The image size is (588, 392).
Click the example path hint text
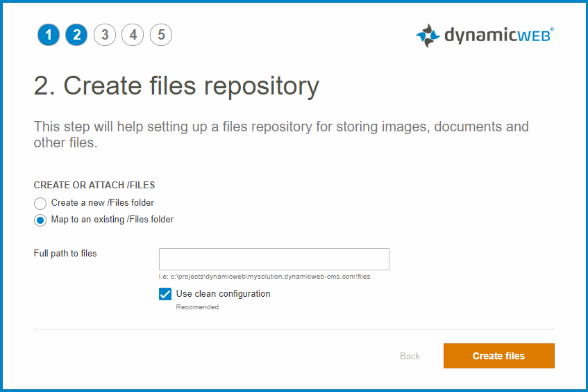coord(264,277)
